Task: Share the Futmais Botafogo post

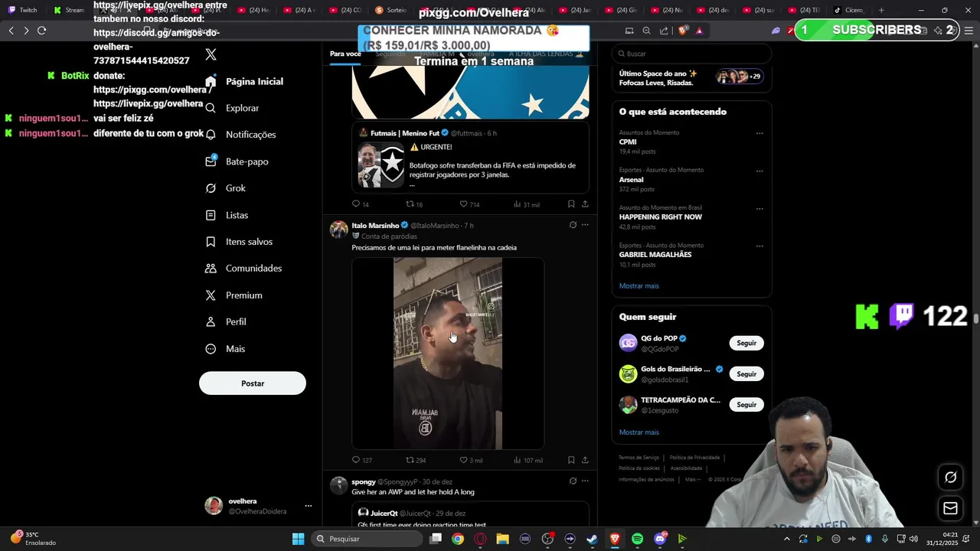Action: [x=585, y=204]
